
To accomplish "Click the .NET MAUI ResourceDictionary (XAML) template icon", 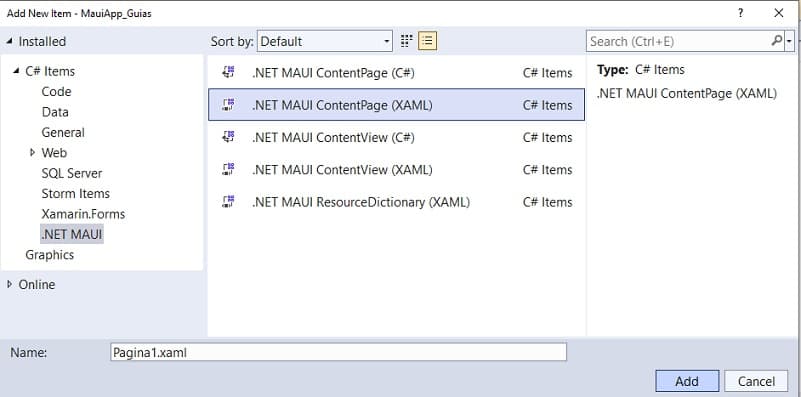I will (228, 201).
